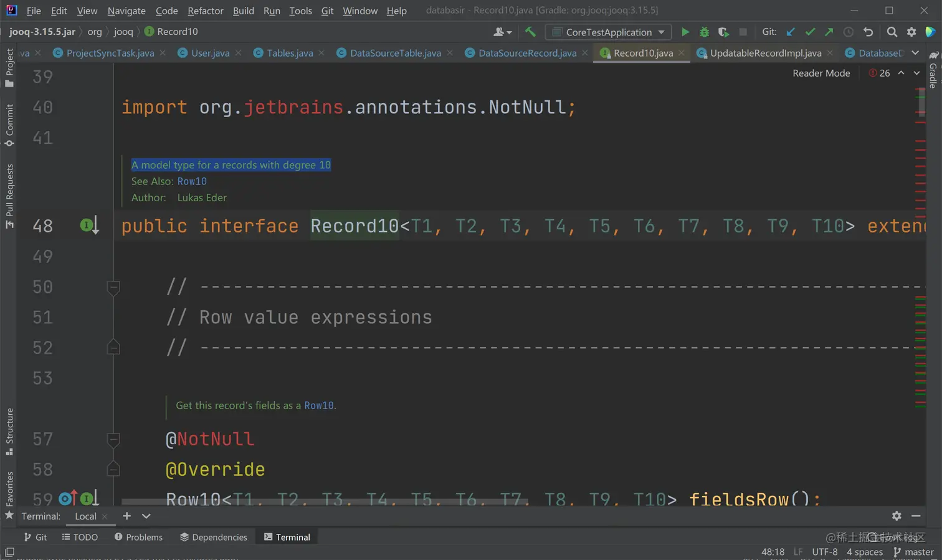Show hidden editor tabs dropdown chevron
Image resolution: width=942 pixels, height=560 pixels.
point(915,53)
